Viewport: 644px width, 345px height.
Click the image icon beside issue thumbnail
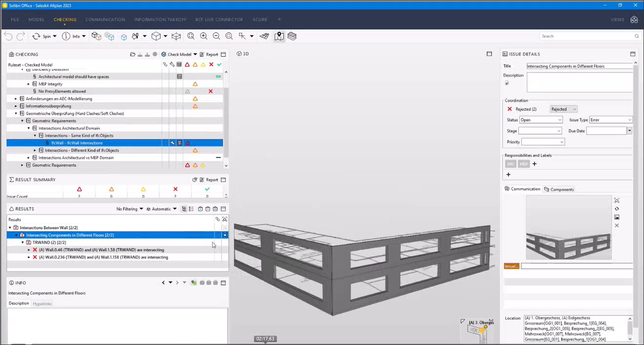point(617,217)
